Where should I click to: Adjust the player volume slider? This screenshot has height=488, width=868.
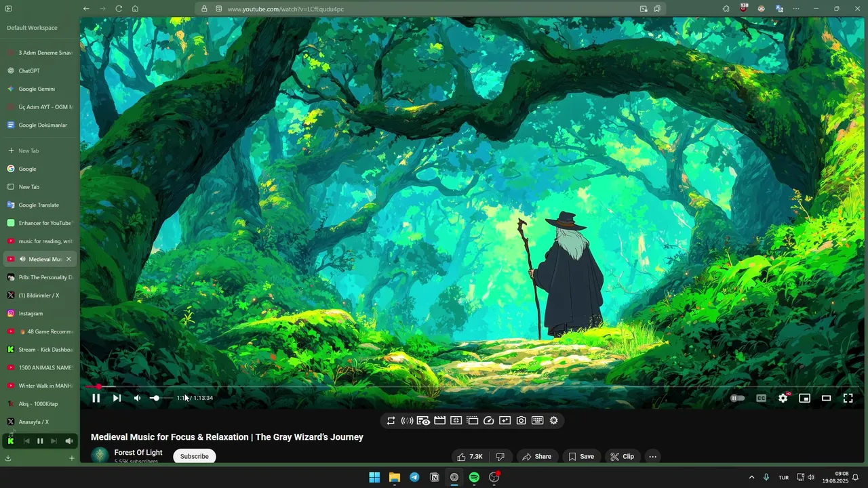coord(161,398)
